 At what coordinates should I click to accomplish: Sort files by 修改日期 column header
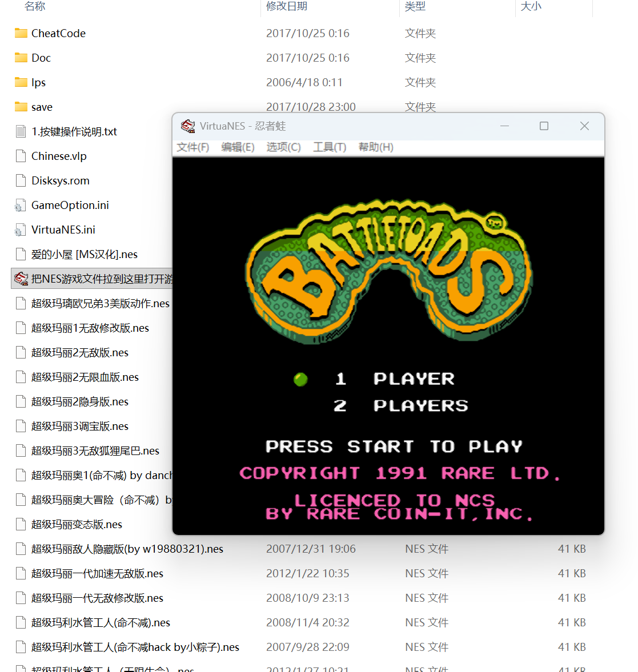(x=287, y=6)
